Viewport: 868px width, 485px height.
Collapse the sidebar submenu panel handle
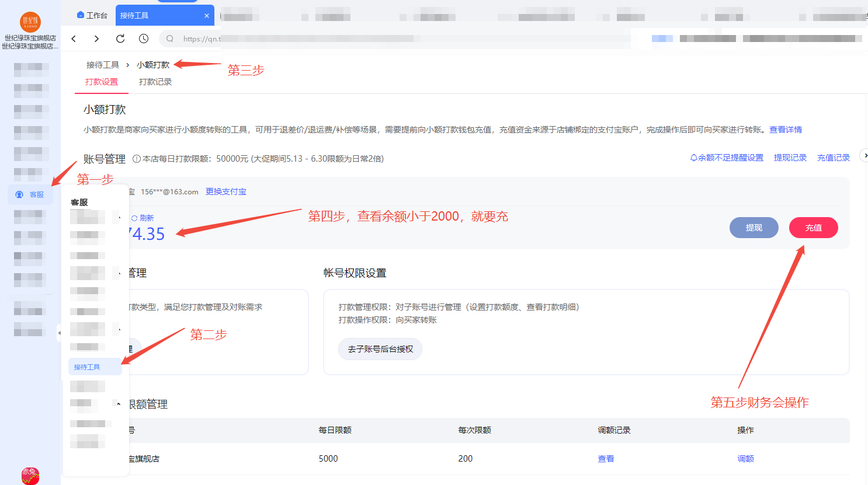59,333
